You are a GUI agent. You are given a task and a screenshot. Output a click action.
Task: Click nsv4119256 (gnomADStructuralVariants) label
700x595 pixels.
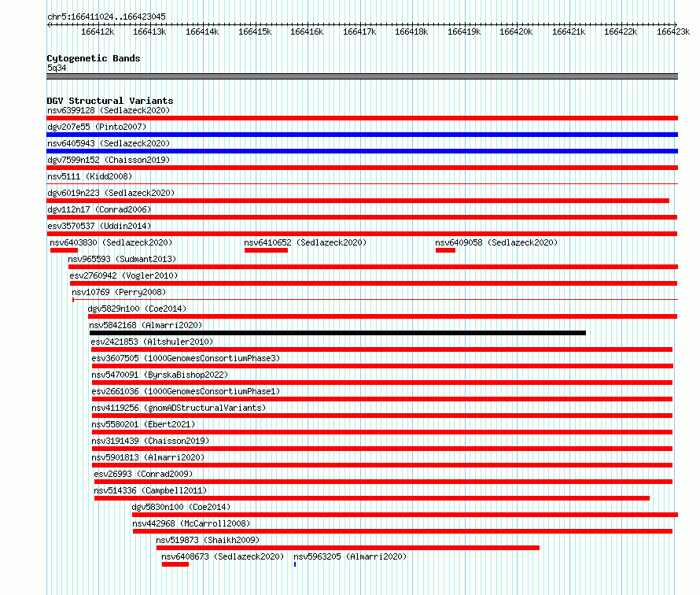[x=179, y=408]
